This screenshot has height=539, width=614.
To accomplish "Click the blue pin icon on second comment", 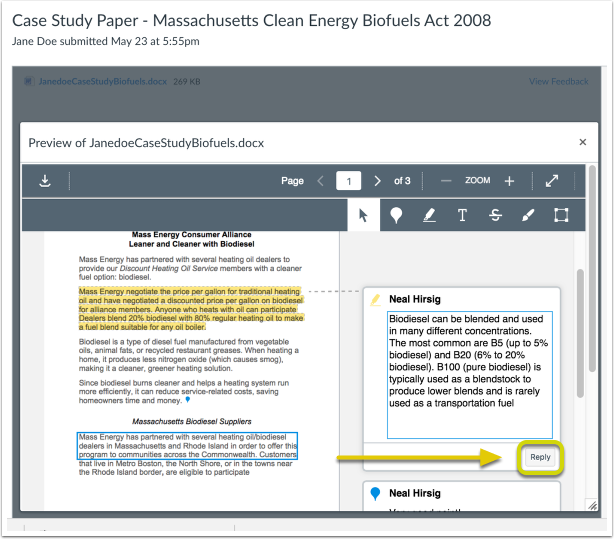I will point(375,494).
